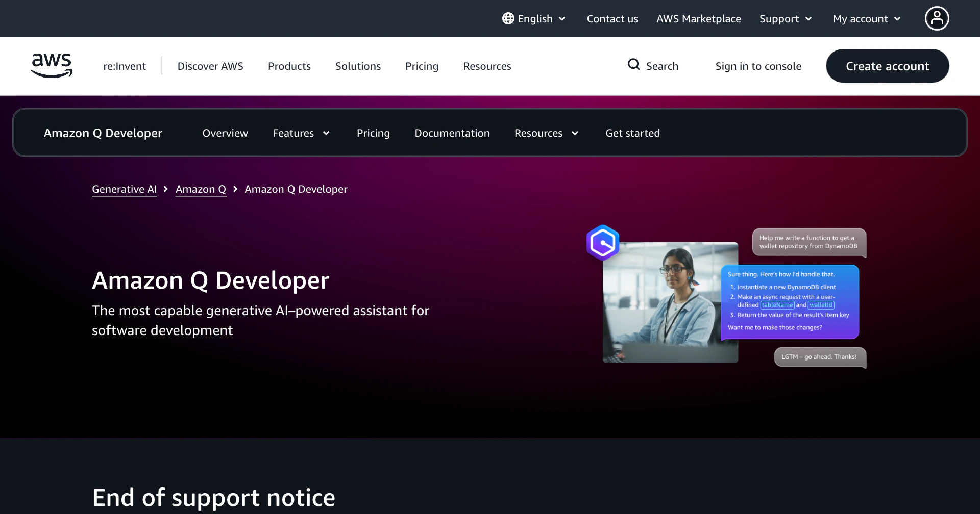Click the Amazon Q Developer main heading
Viewport: 980px width, 514px height.
coord(211,280)
